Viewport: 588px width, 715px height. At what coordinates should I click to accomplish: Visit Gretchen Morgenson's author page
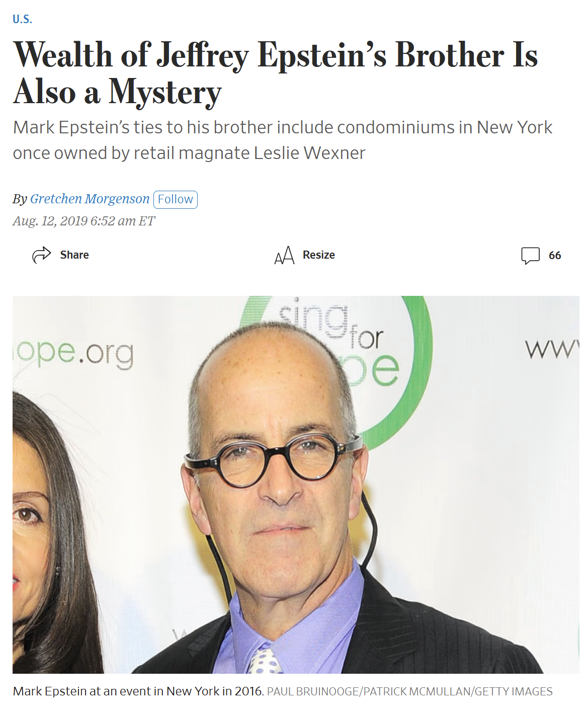click(90, 199)
